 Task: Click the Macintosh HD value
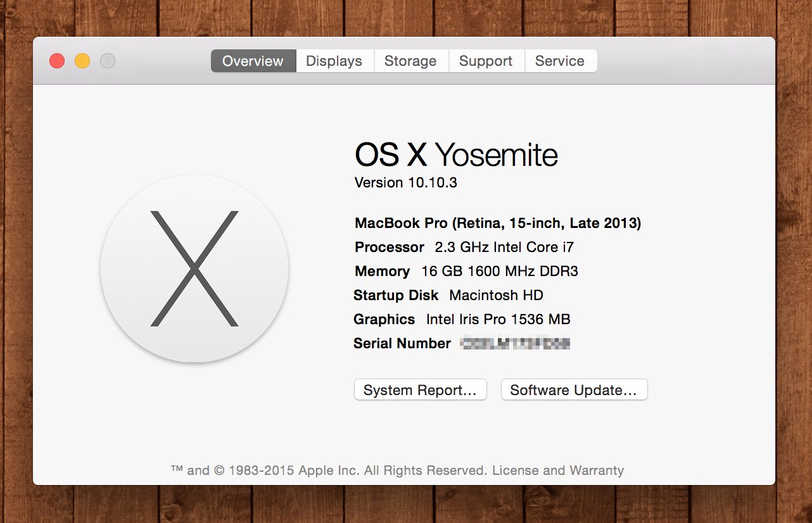496,295
